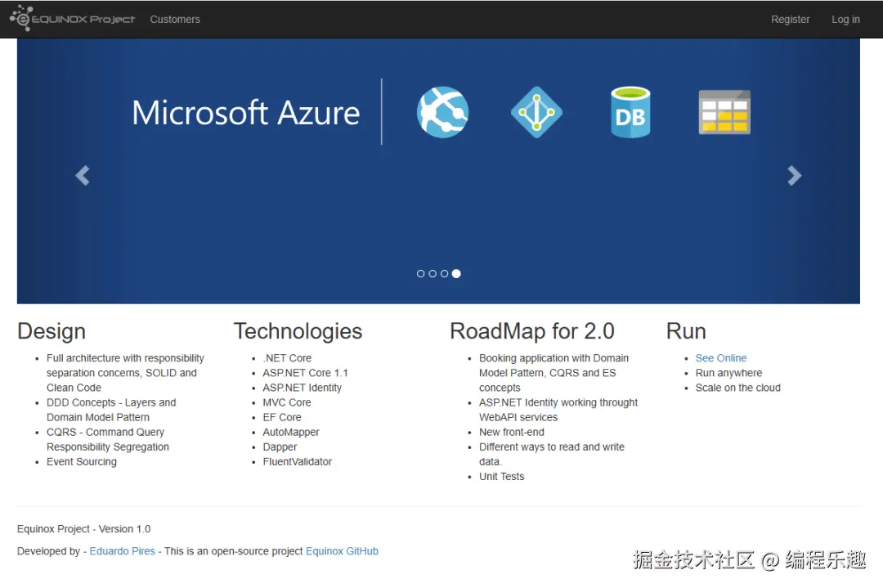Click the Azure DB cylinder icon
The height and width of the screenshot is (588, 883).
tap(630, 112)
